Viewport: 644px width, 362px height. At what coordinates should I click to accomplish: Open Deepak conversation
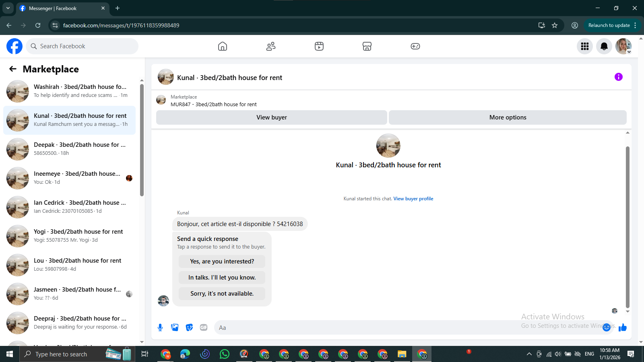coord(69,149)
